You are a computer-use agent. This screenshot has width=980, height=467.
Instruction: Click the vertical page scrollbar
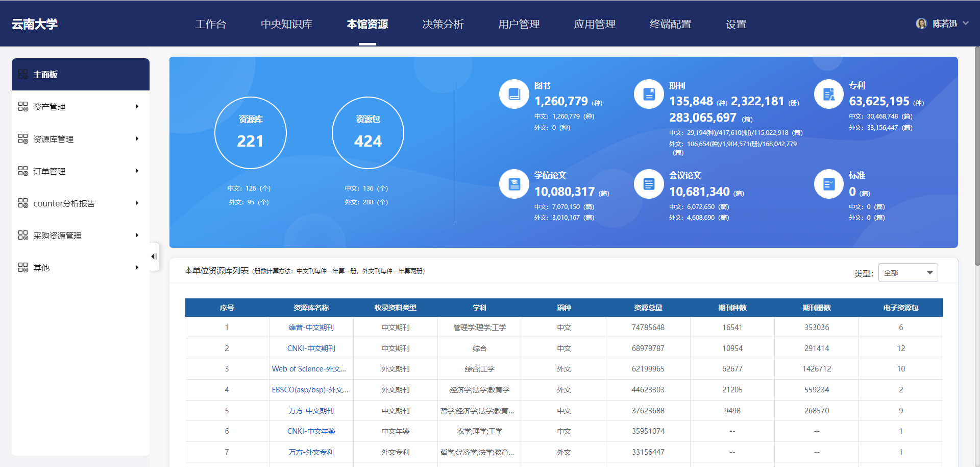pyautogui.click(x=977, y=153)
